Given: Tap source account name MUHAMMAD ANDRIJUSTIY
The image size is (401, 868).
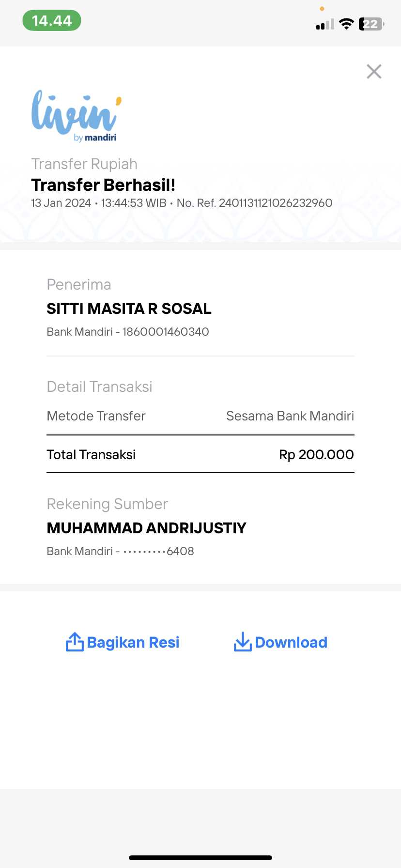Looking at the screenshot, I should pyautogui.click(x=147, y=528).
